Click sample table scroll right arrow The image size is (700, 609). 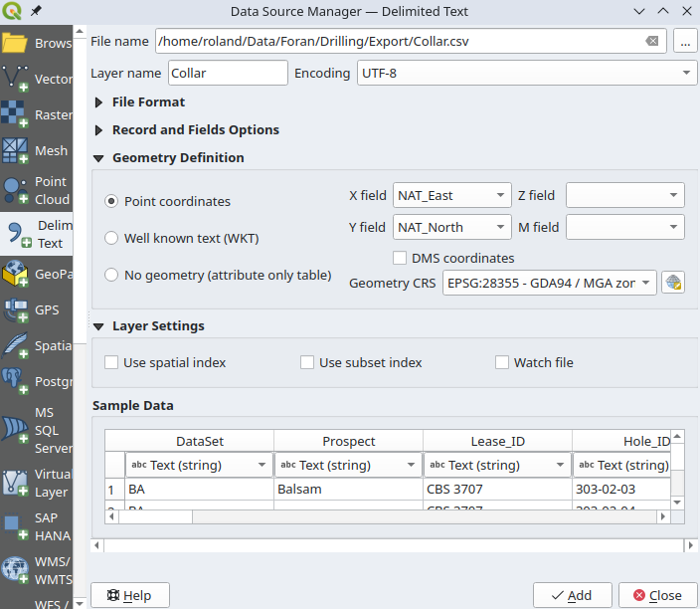pos(663,516)
